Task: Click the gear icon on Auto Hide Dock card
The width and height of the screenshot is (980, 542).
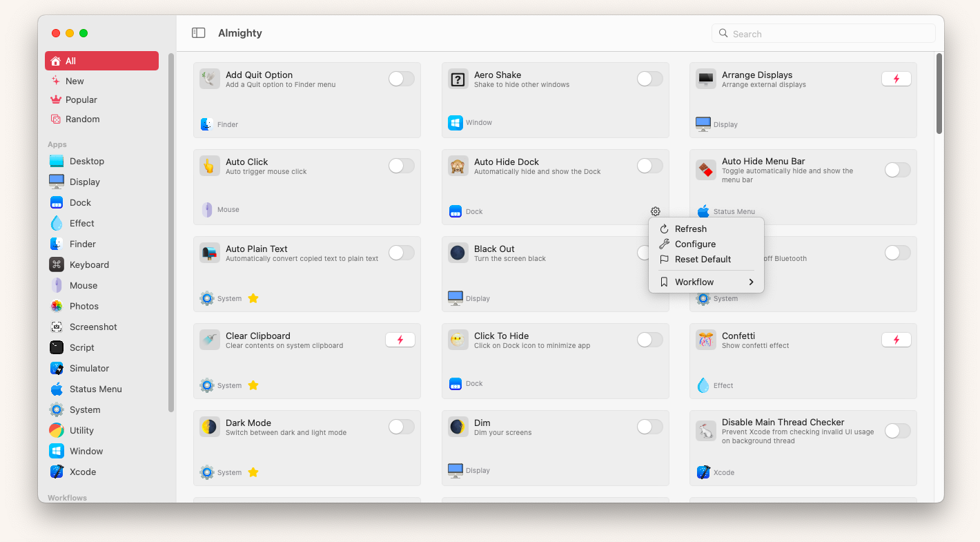Action: [655, 211]
